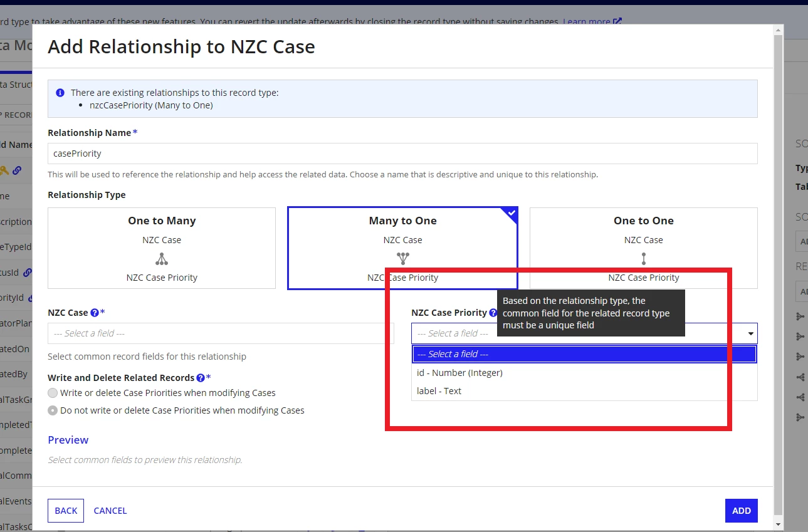Click the CANCEL link

coord(110,511)
